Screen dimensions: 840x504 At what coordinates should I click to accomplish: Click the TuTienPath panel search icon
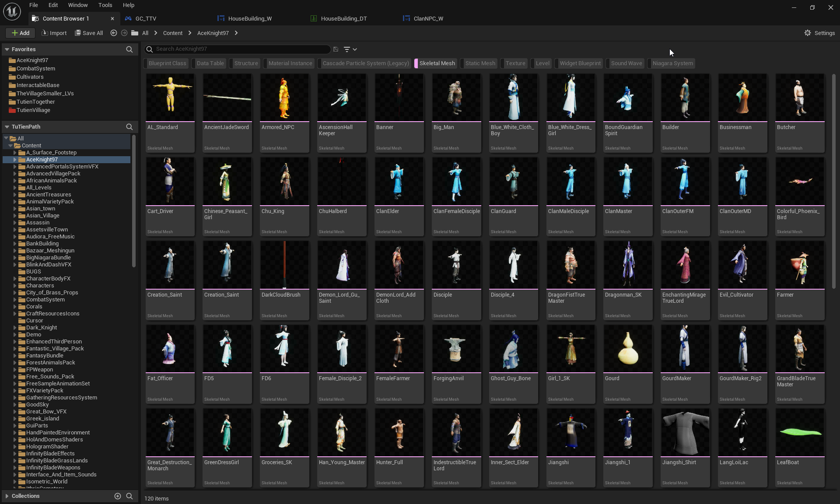129,127
